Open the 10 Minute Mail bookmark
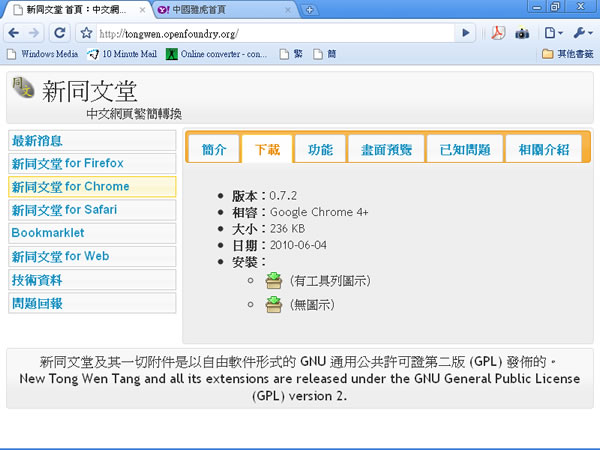The height and width of the screenshot is (450, 600). (122, 54)
